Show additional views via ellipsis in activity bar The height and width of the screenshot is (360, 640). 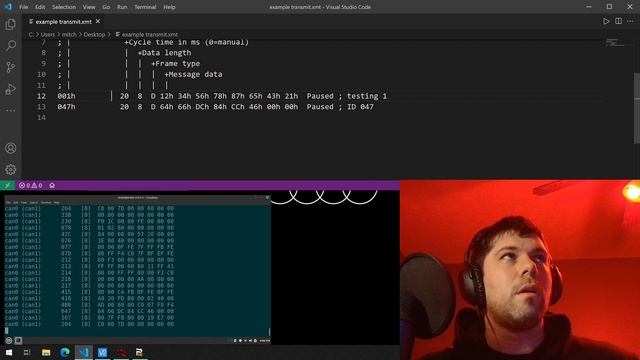(11, 110)
